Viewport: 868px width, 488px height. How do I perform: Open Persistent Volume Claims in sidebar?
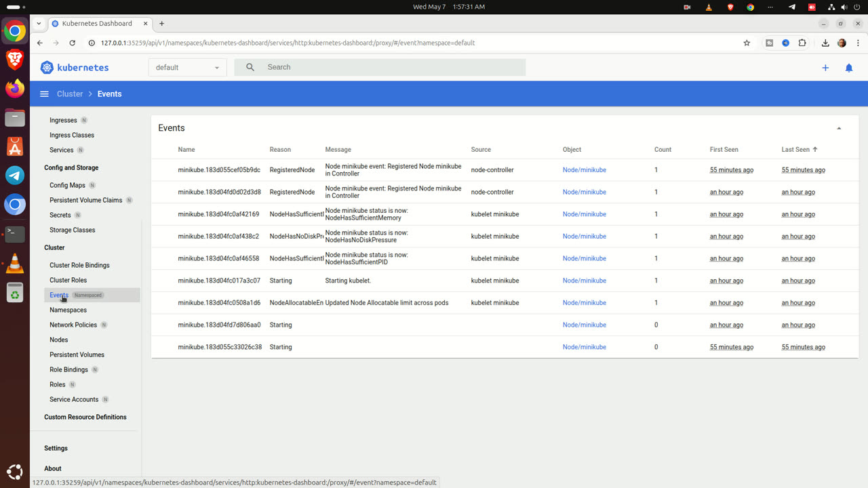pyautogui.click(x=85, y=201)
